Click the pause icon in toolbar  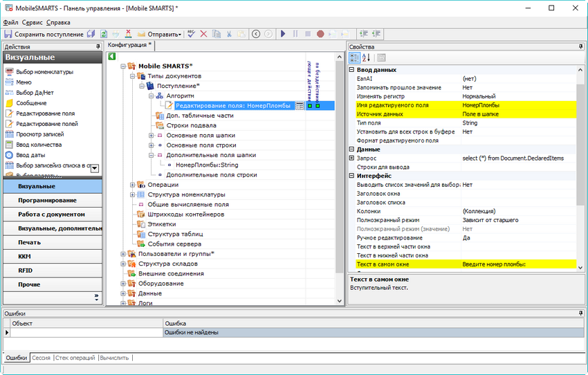click(295, 34)
